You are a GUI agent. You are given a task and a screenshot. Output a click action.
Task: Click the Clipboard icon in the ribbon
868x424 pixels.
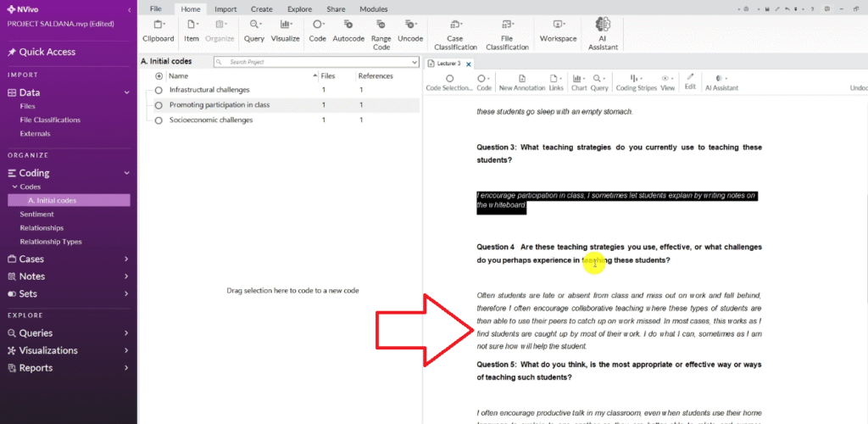click(158, 25)
